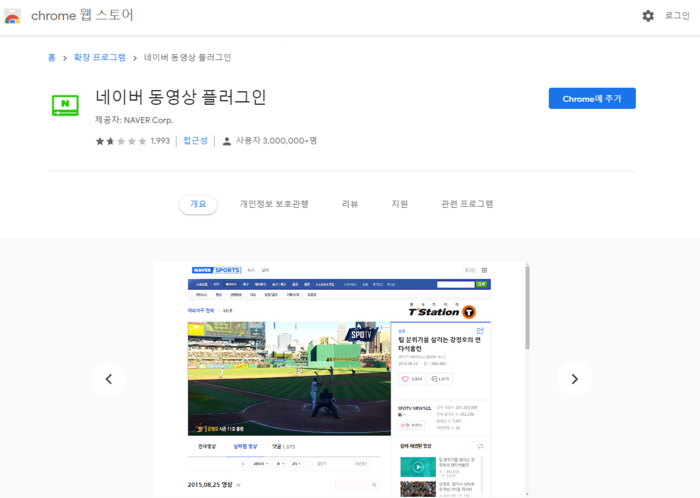This screenshot has width=700, height=498.
Task: Click the baseball video screenshot preview
Action: 289,378
